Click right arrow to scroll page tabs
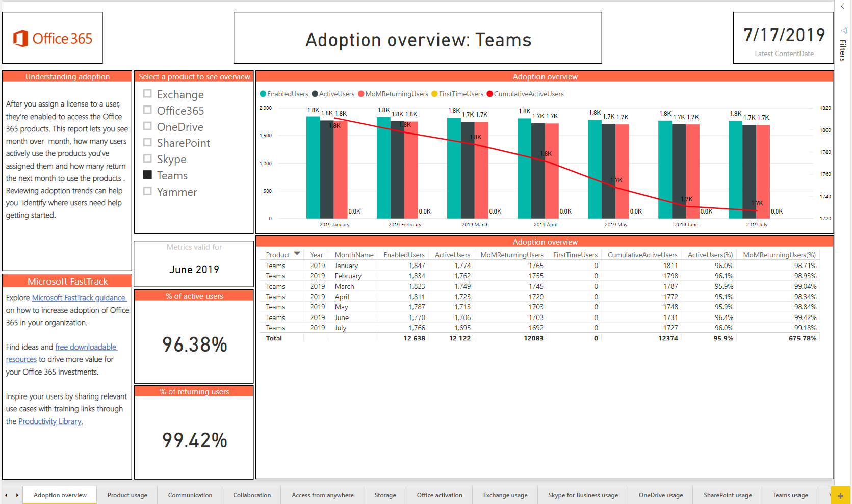Viewport: 852px width, 504px height. (17, 495)
